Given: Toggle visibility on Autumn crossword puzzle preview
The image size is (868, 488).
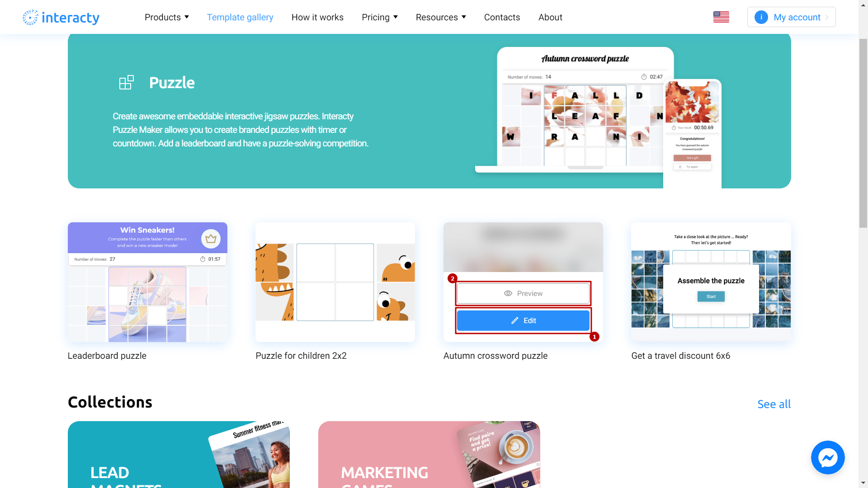Looking at the screenshot, I should click(x=523, y=293).
